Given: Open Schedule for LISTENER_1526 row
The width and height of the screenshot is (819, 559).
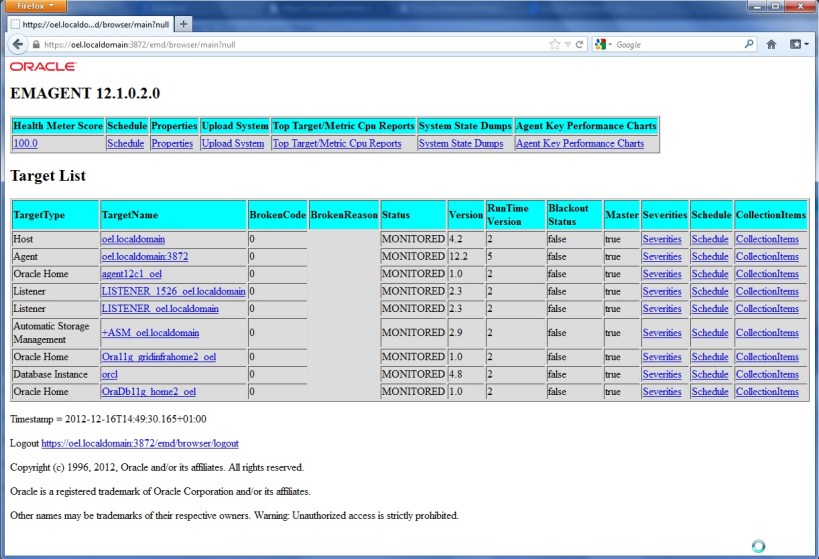Looking at the screenshot, I should 710,292.
